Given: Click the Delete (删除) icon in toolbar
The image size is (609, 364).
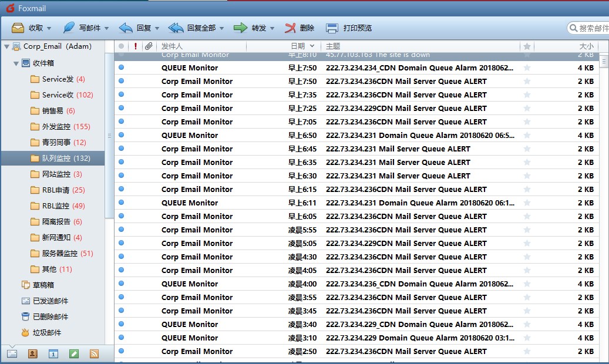Looking at the screenshot, I should pos(290,28).
